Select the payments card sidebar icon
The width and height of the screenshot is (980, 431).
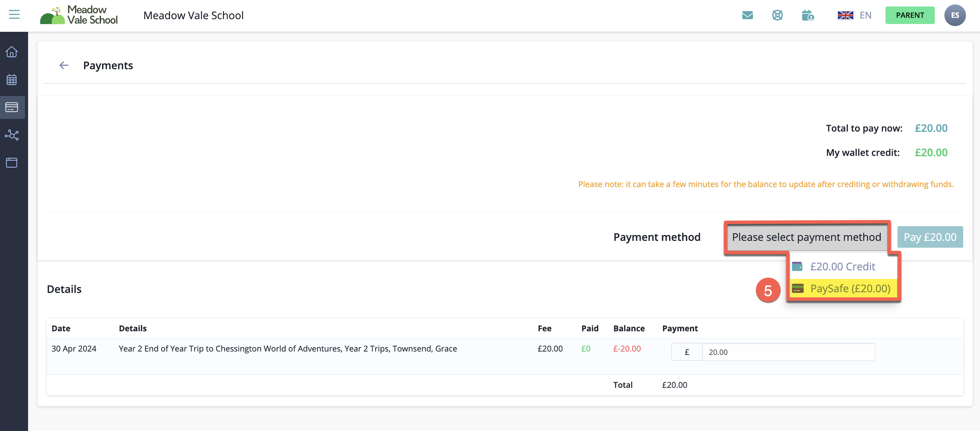pos(12,107)
